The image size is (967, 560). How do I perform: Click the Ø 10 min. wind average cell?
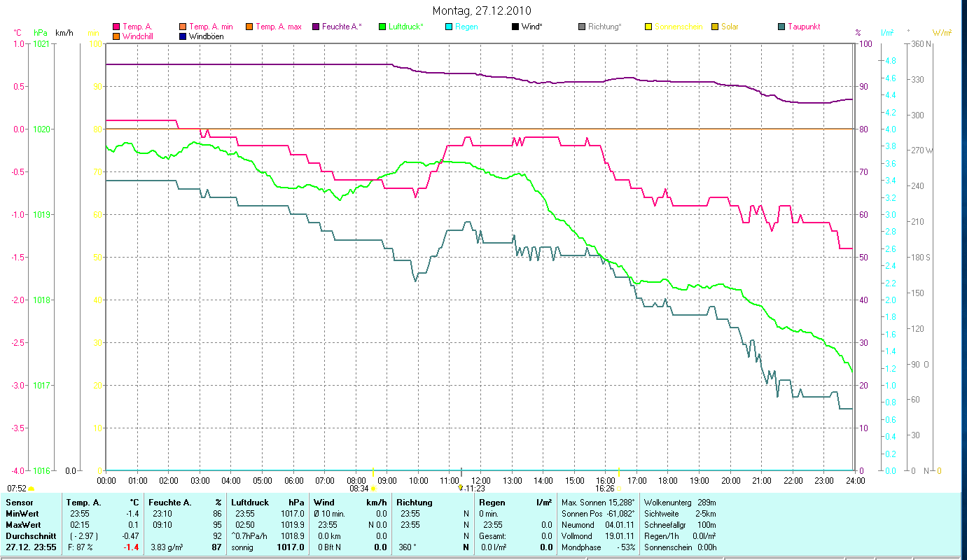click(x=329, y=514)
